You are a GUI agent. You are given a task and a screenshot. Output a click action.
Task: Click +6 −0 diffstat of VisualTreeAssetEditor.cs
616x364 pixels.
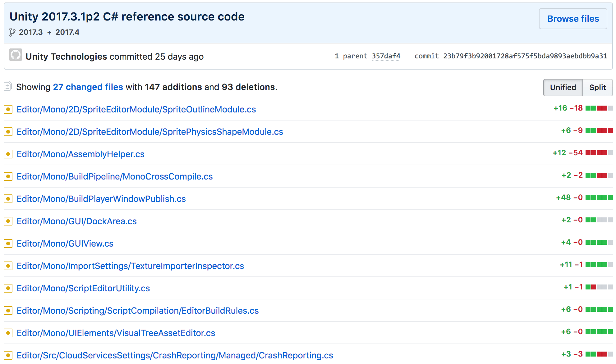[x=587, y=332]
